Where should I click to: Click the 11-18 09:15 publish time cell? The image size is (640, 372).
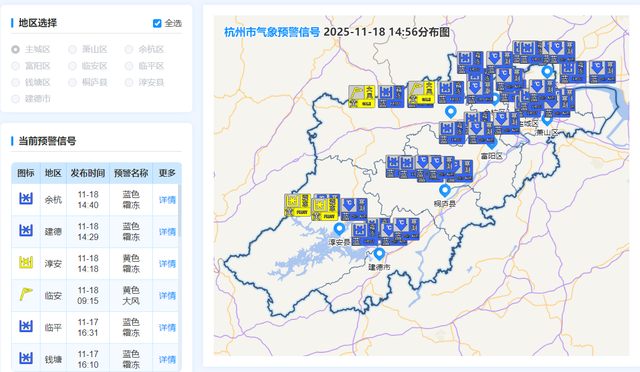(x=88, y=295)
